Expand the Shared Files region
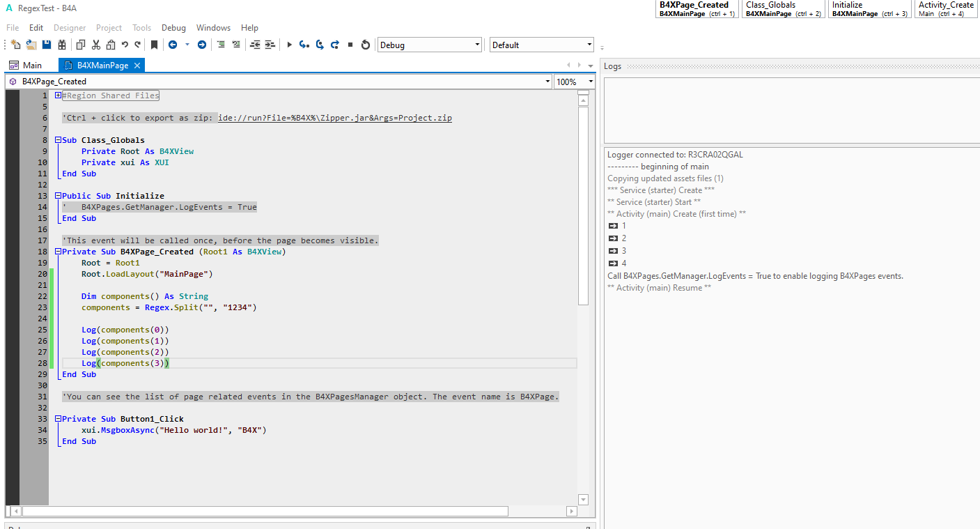The width and height of the screenshot is (980, 529). click(x=58, y=95)
